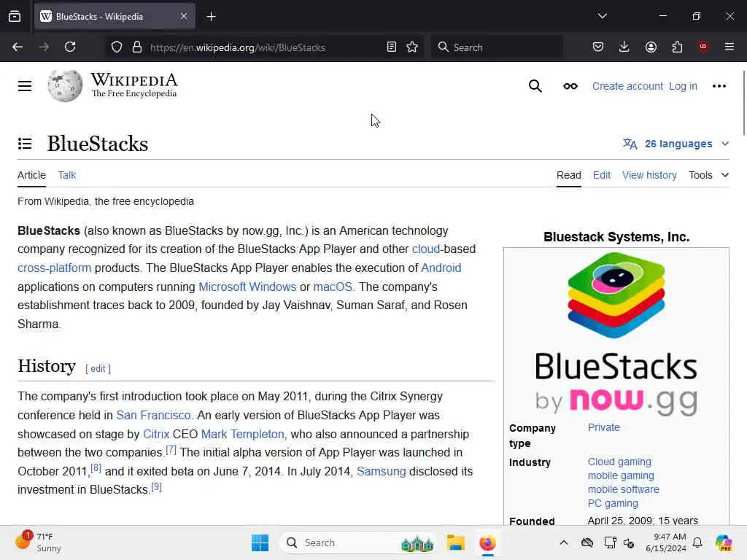Close the BlueStacks - Wikipedia tab
The width and height of the screenshot is (747, 560).
coord(184,17)
